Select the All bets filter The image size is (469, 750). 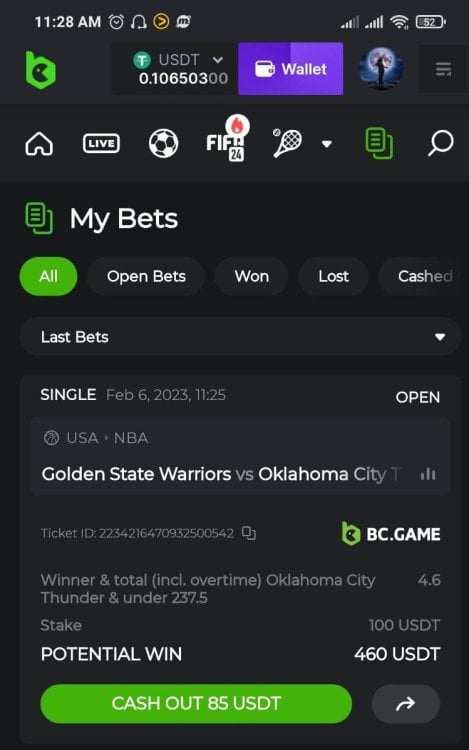coord(48,276)
